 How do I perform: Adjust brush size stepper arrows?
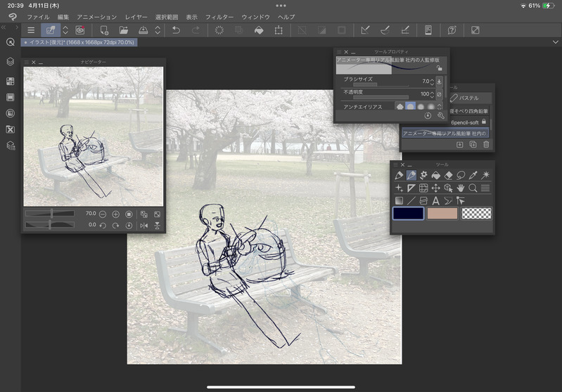pyautogui.click(x=432, y=81)
